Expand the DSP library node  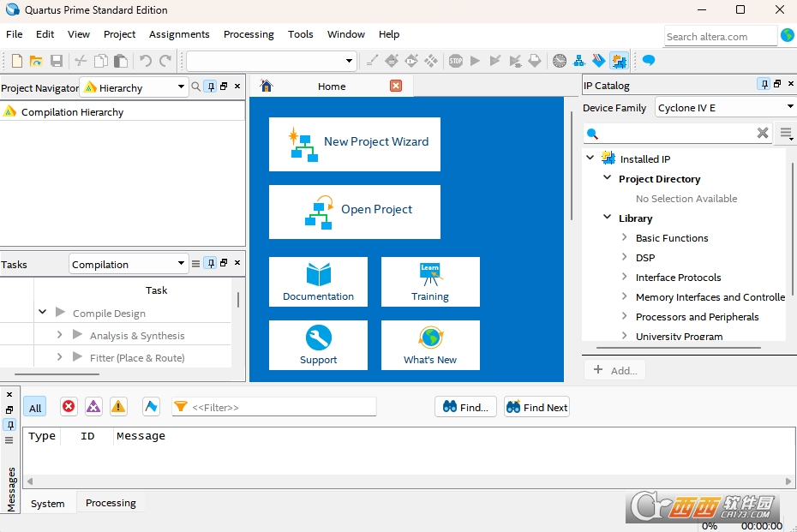pyautogui.click(x=625, y=257)
